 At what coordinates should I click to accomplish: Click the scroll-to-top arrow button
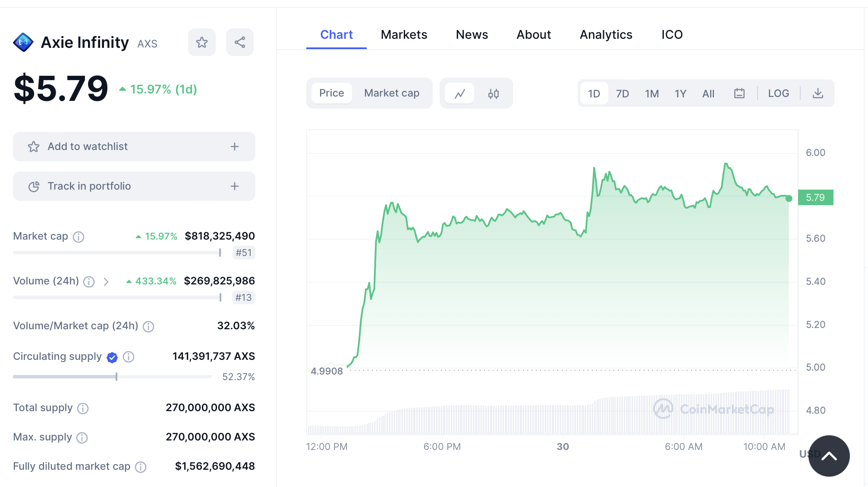829,456
